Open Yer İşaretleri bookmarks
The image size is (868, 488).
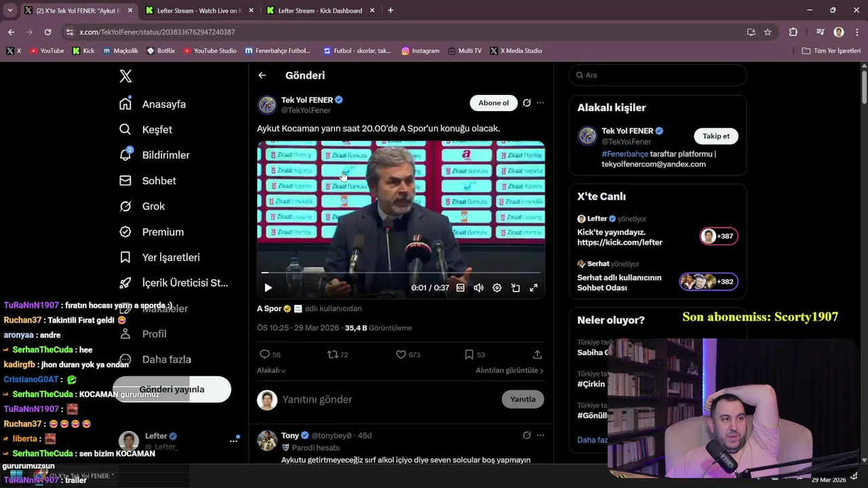(x=159, y=258)
